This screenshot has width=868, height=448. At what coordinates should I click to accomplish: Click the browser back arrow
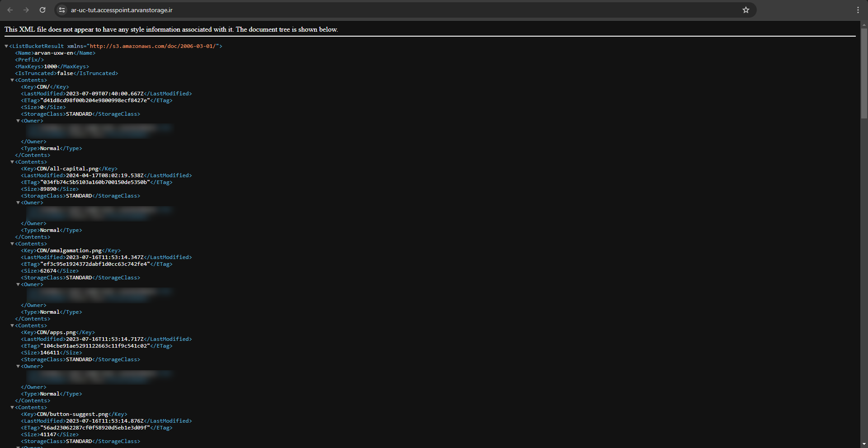tap(10, 10)
